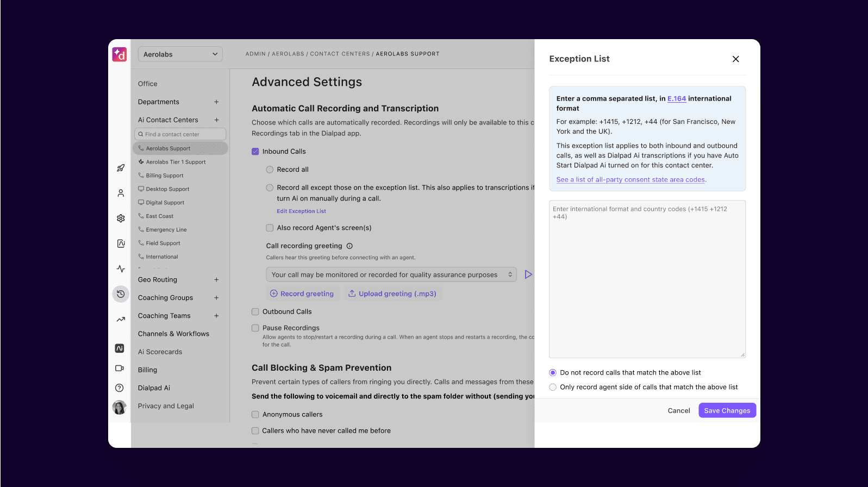Screen dimensions: 868x487
Task: Click the exception list text area
Action: (x=647, y=279)
